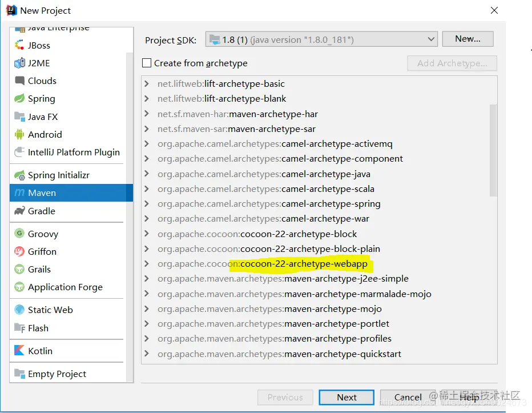The image size is (532, 413).
Task: Click the Cancel button
Action: [408, 398]
